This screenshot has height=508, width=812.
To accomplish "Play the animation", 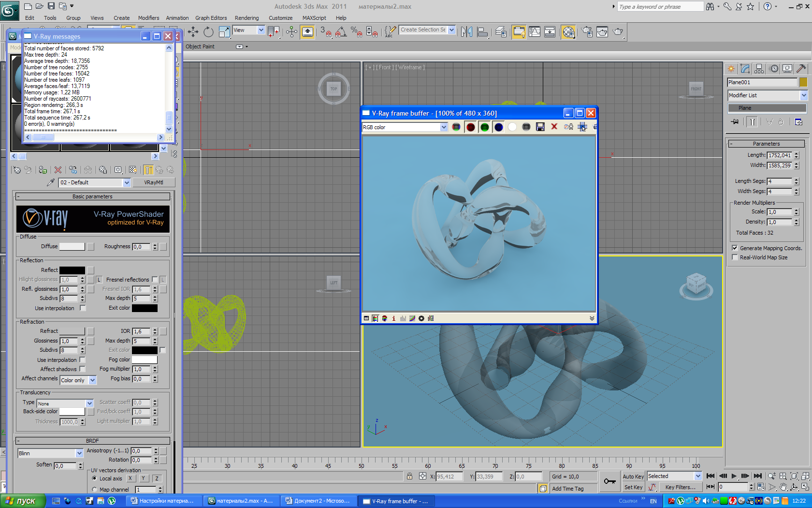I will point(734,476).
